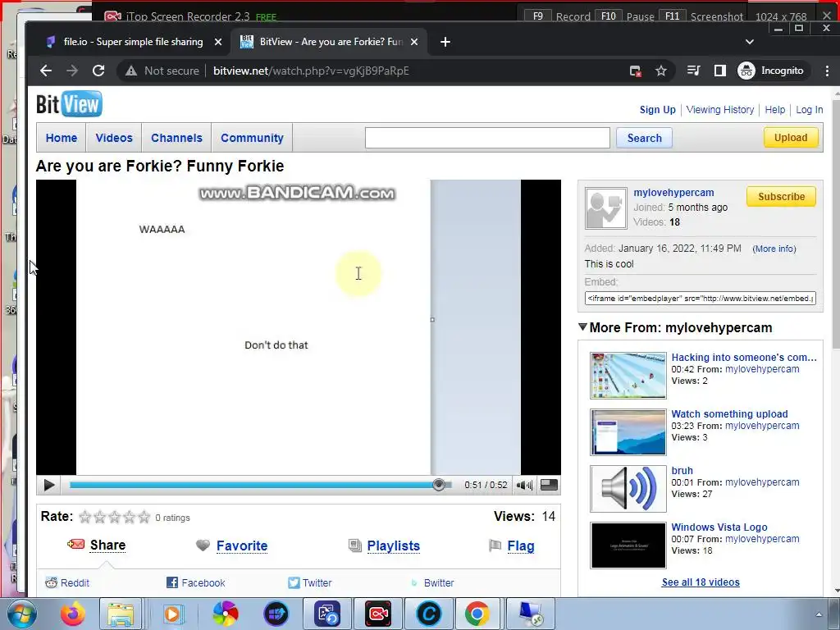Collapse the More From mylovehypercam section
This screenshot has width=840, height=630.
pos(583,326)
